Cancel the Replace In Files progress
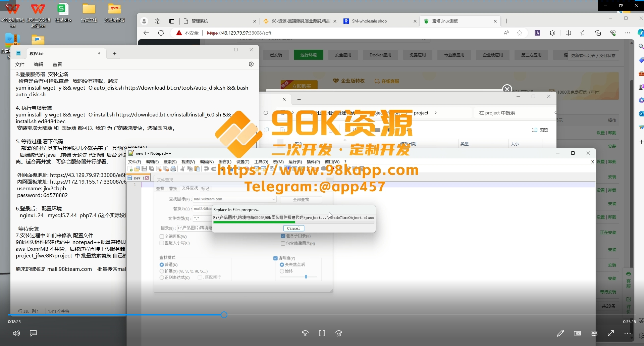 (293, 228)
